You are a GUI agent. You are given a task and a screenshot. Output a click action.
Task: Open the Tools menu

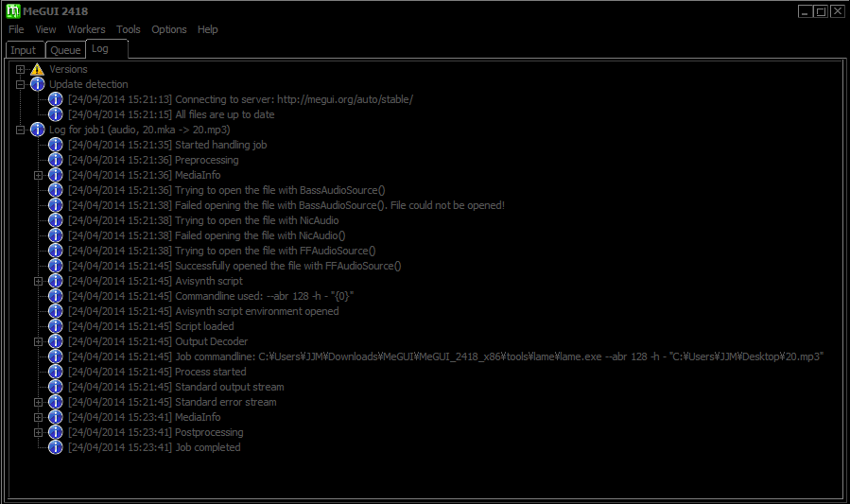click(x=128, y=29)
